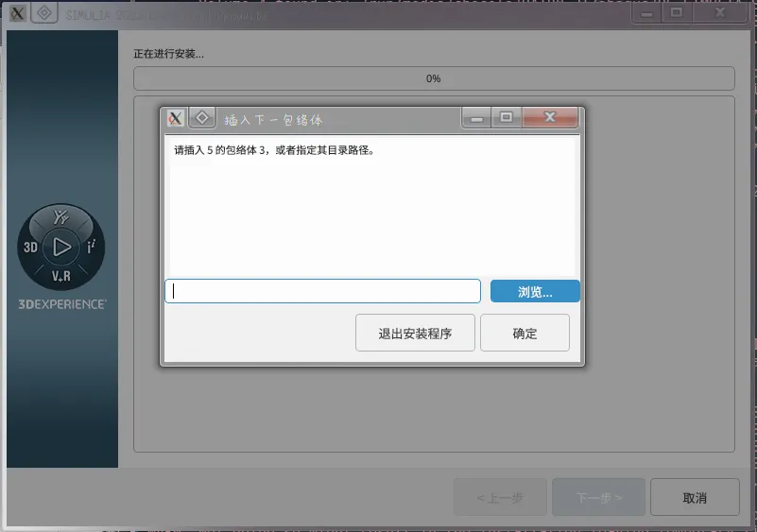This screenshot has width=757, height=532.
Task: Click the X icon in dialog title bar
Action: point(175,118)
